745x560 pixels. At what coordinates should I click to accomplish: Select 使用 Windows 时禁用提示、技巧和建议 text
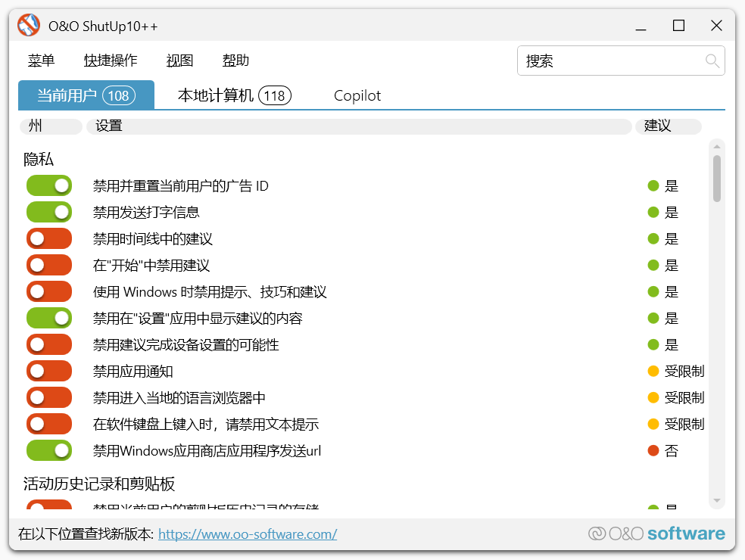coord(210,291)
